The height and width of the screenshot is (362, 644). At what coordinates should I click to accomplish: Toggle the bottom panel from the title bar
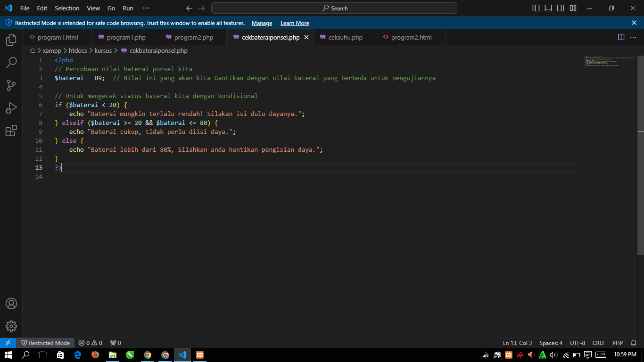point(548,8)
